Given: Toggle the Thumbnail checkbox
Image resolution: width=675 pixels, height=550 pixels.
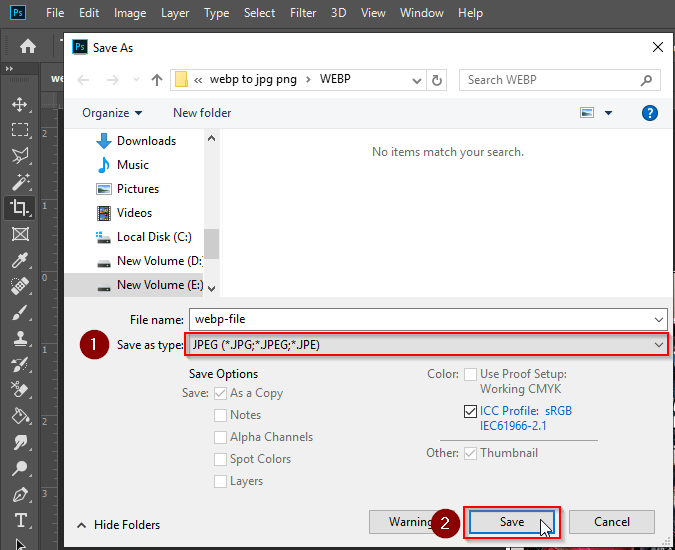Looking at the screenshot, I should 470,453.
